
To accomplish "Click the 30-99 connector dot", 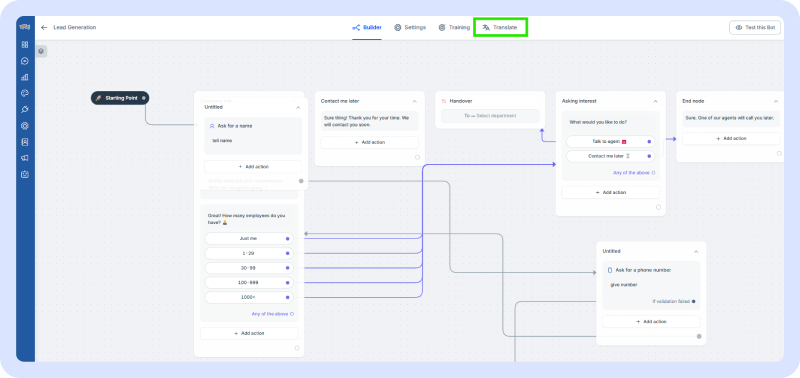I will pyautogui.click(x=288, y=268).
